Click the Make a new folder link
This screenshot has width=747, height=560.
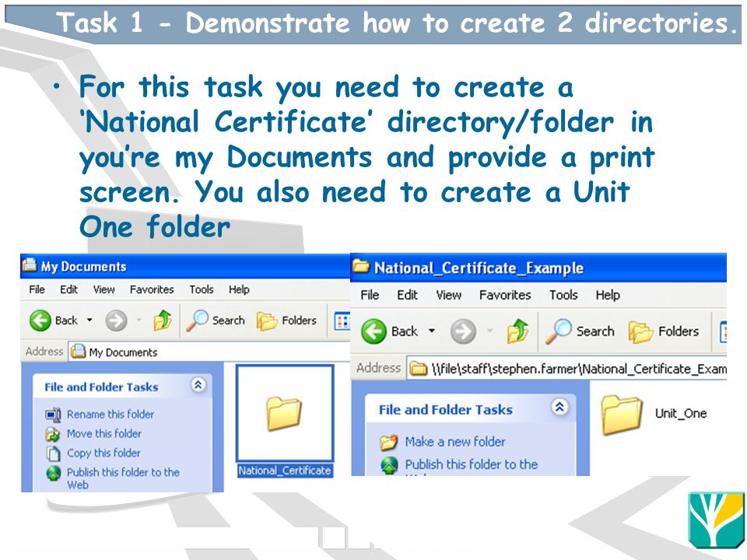point(455,442)
